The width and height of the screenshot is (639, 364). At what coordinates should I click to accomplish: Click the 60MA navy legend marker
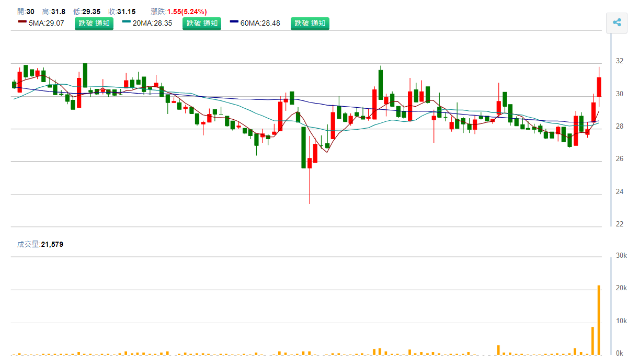point(234,22)
